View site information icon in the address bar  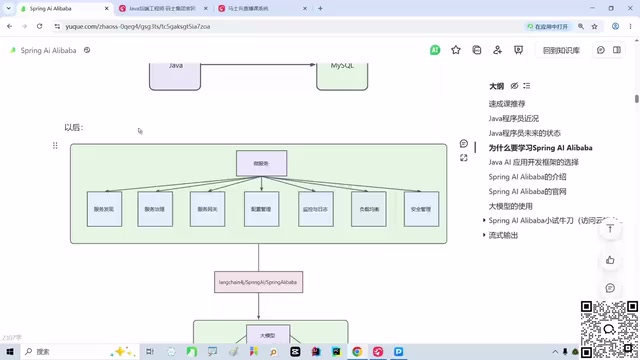pyautogui.click(x=57, y=27)
